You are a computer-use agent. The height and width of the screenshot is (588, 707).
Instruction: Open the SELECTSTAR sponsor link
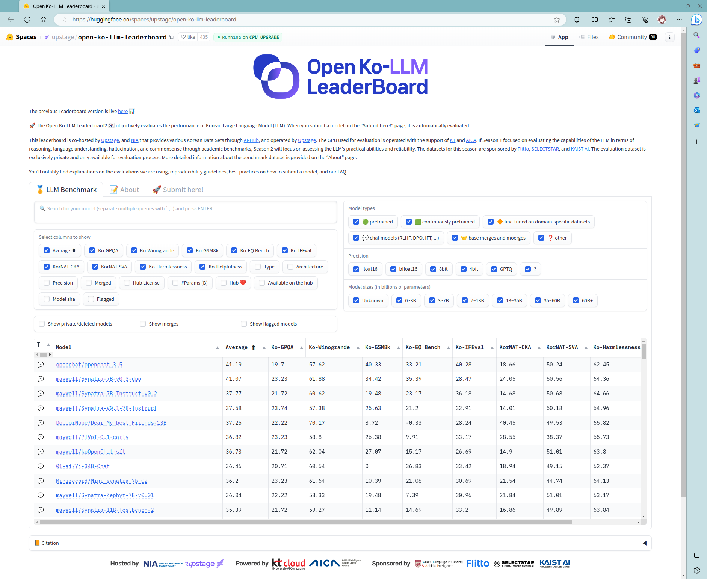[545, 149]
